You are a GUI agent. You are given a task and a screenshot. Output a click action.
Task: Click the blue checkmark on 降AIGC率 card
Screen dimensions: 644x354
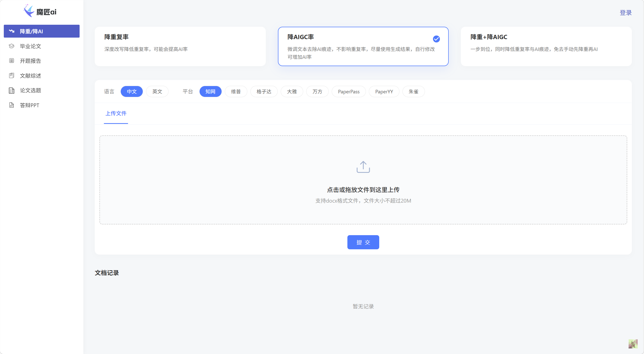pos(436,39)
